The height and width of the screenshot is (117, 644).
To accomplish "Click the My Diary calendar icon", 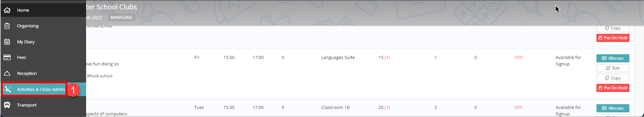I will pos(7,42).
